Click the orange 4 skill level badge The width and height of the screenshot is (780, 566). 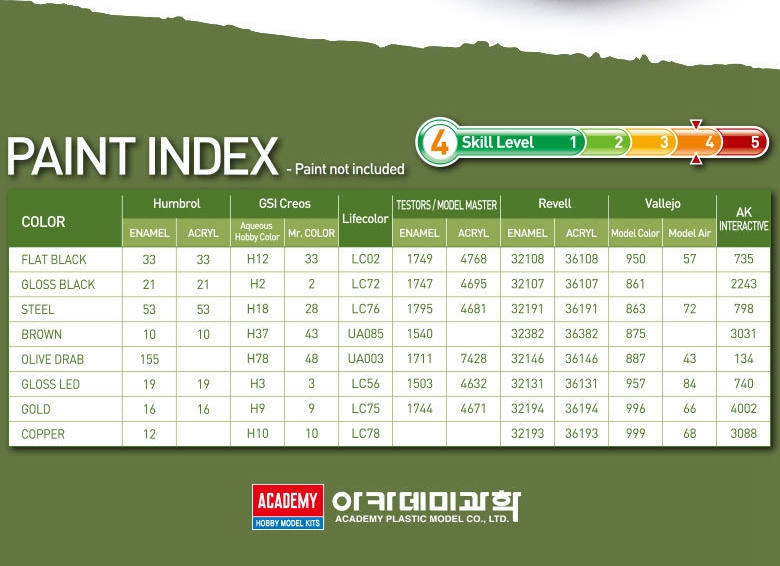click(439, 142)
